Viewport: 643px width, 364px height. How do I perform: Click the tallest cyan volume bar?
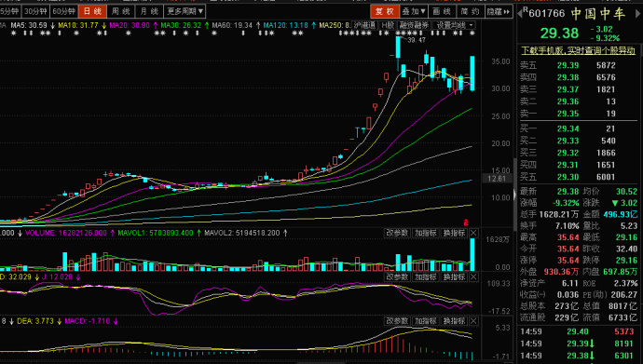tap(472, 255)
